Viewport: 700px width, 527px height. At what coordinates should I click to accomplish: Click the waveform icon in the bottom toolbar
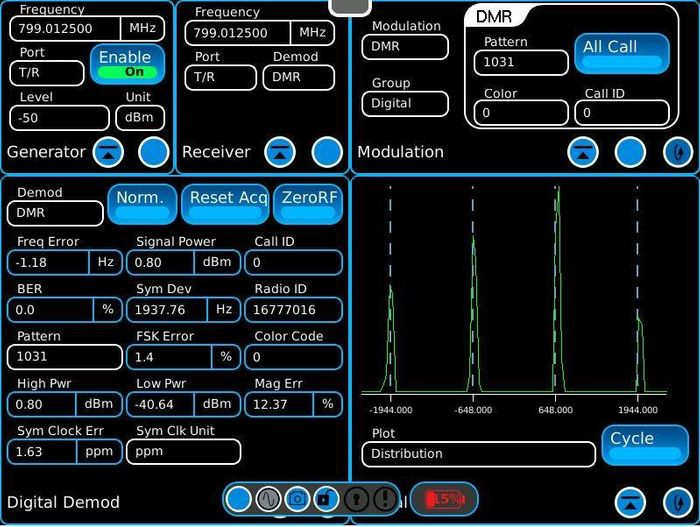tap(268, 499)
